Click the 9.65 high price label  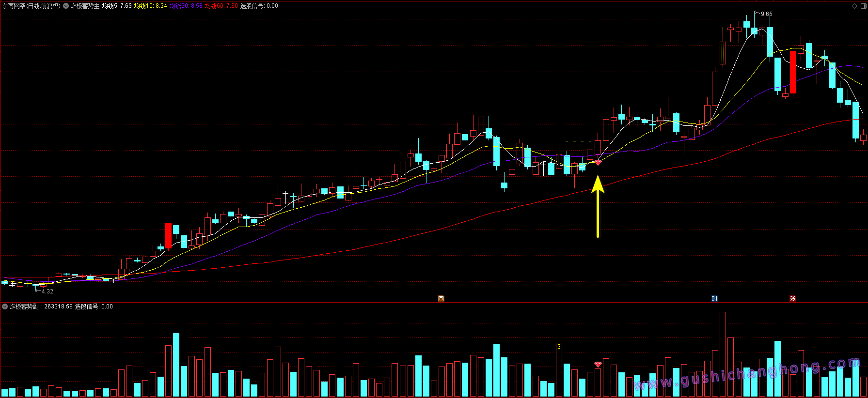pyautogui.click(x=767, y=14)
